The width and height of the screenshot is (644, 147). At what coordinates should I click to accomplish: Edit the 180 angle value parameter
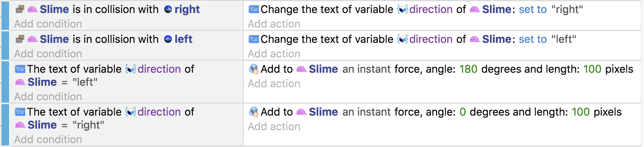coord(468,69)
